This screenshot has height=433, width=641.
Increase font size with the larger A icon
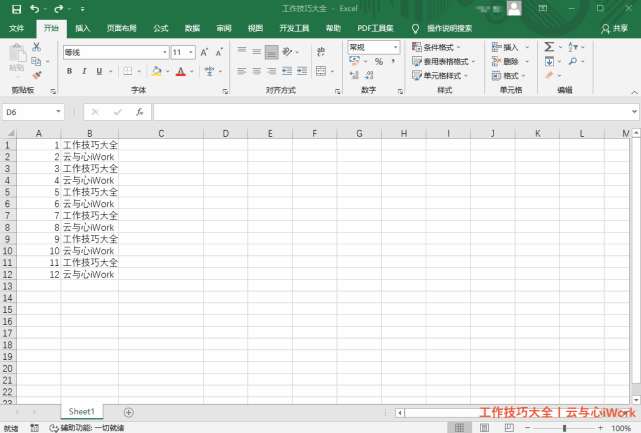coord(204,52)
